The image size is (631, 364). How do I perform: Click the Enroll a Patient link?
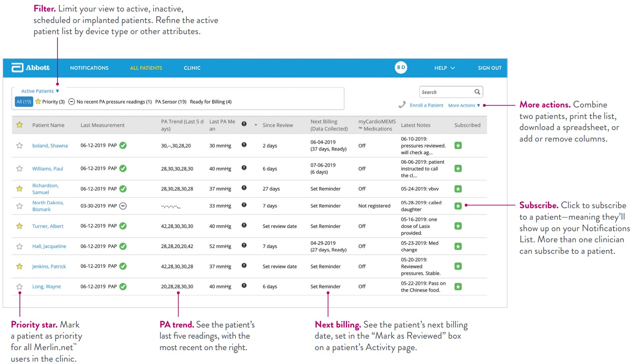[x=426, y=105]
